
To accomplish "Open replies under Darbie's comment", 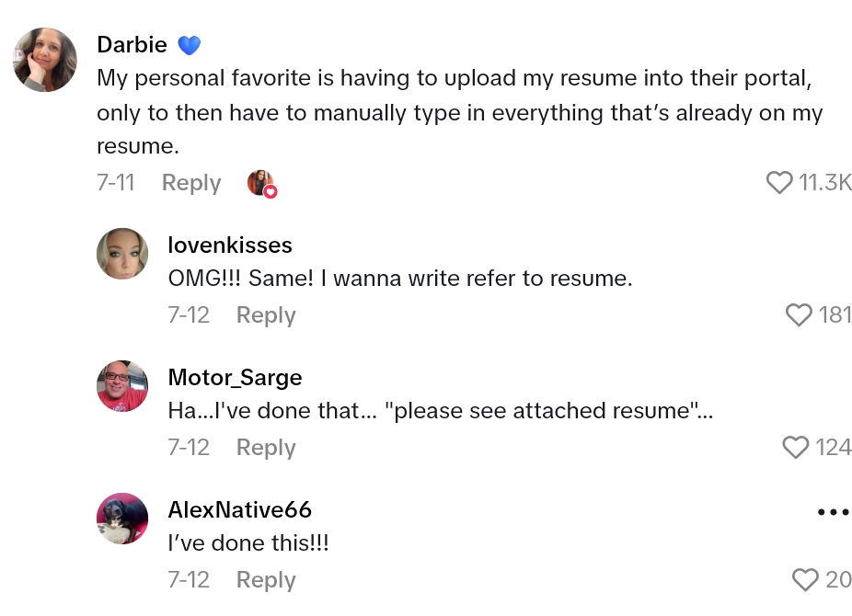I will (191, 183).
